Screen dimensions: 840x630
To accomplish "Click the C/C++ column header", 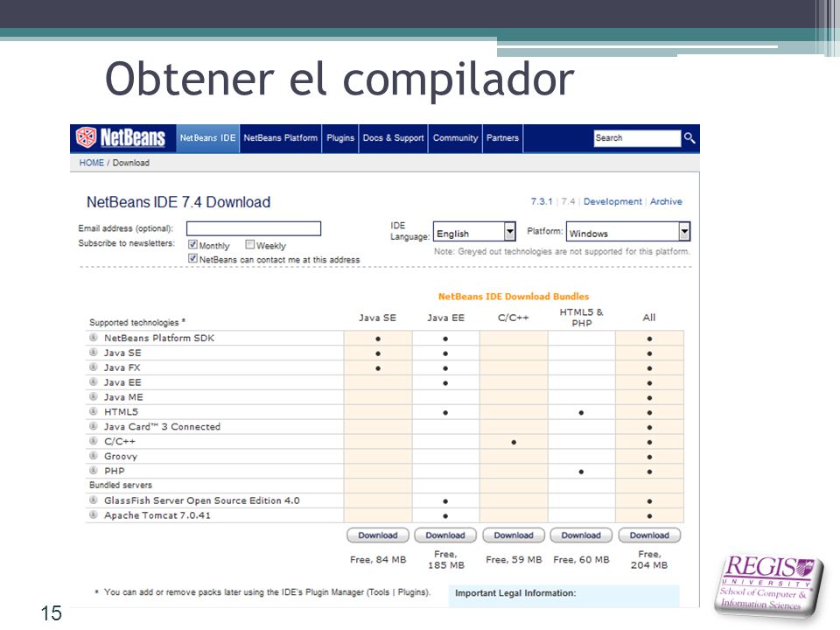I will pyautogui.click(x=514, y=318).
